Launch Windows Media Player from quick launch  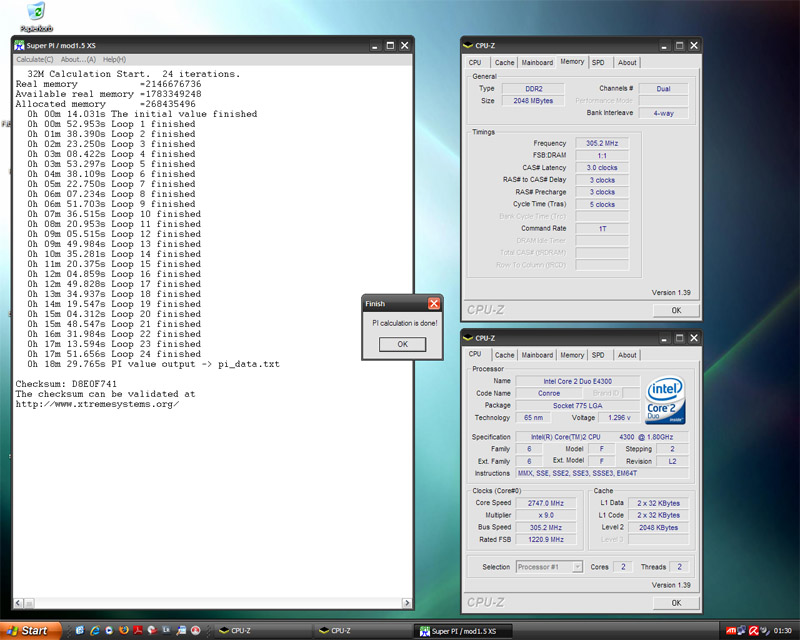point(109,630)
